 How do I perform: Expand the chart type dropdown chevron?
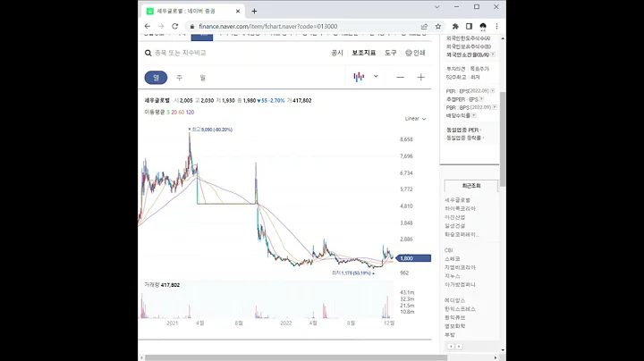[x=376, y=76]
